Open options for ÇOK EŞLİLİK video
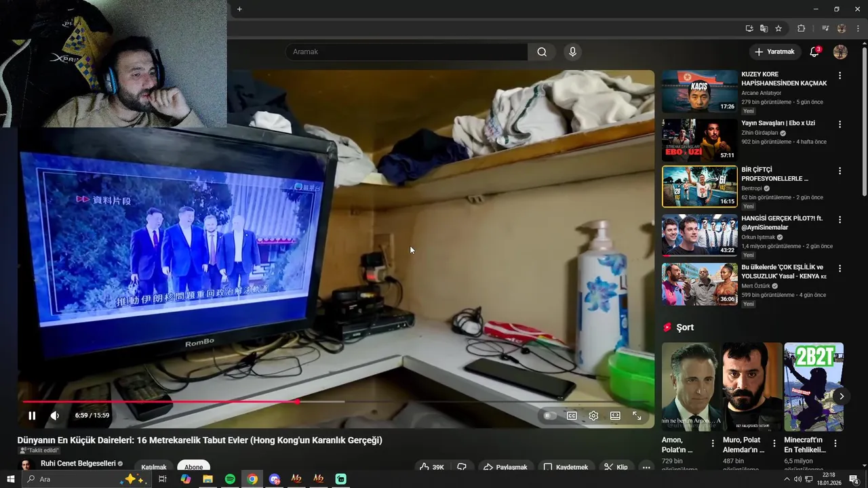Screen dimensions: 868x488 840,268
